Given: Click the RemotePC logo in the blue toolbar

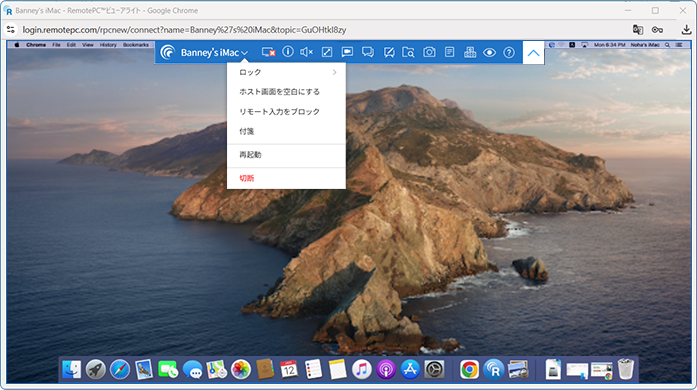Looking at the screenshot, I should [x=168, y=52].
